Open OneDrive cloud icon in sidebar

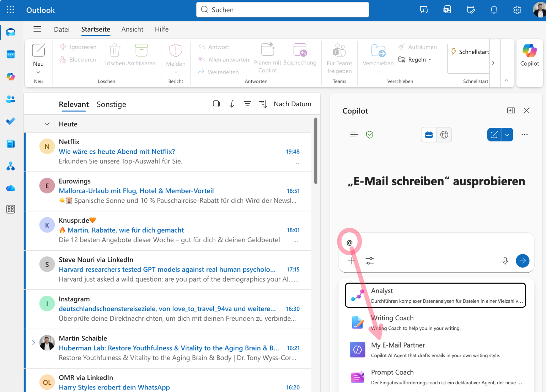[11, 188]
